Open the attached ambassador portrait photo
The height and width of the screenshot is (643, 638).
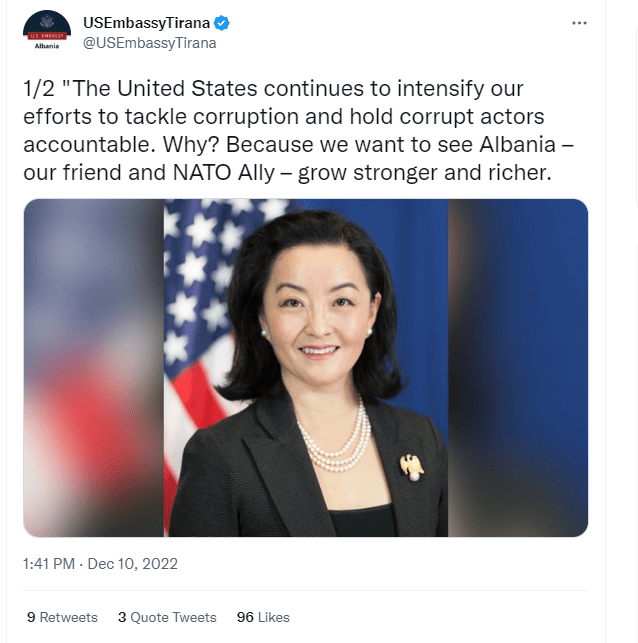tap(305, 368)
